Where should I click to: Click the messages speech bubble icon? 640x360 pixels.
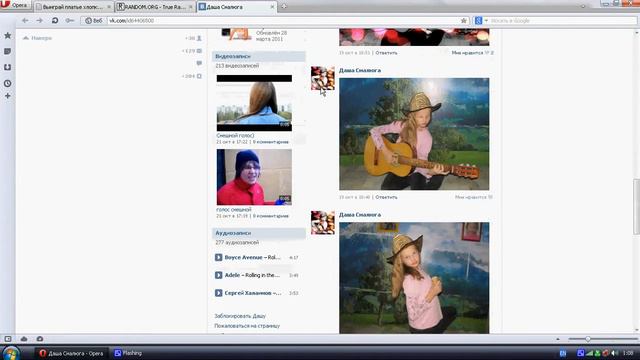click(199, 63)
